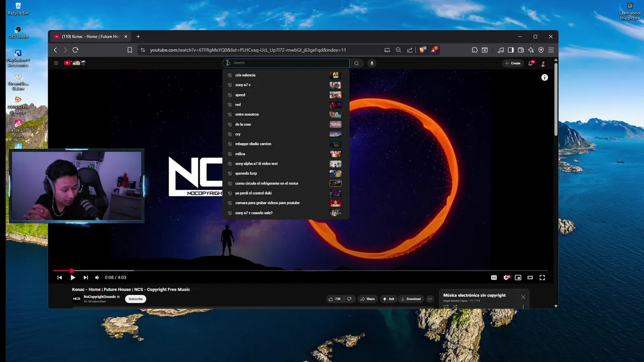Open Brave Rewards triangle icon

point(434,50)
